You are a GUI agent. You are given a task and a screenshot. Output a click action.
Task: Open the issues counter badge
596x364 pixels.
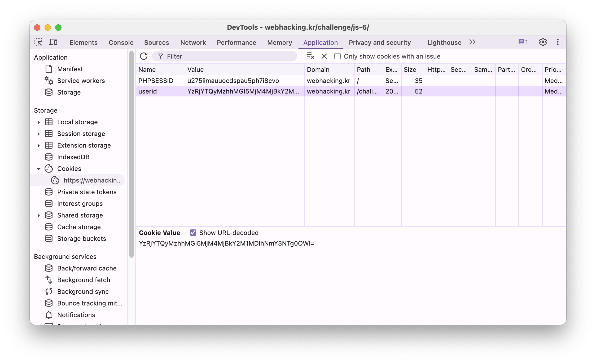(523, 42)
